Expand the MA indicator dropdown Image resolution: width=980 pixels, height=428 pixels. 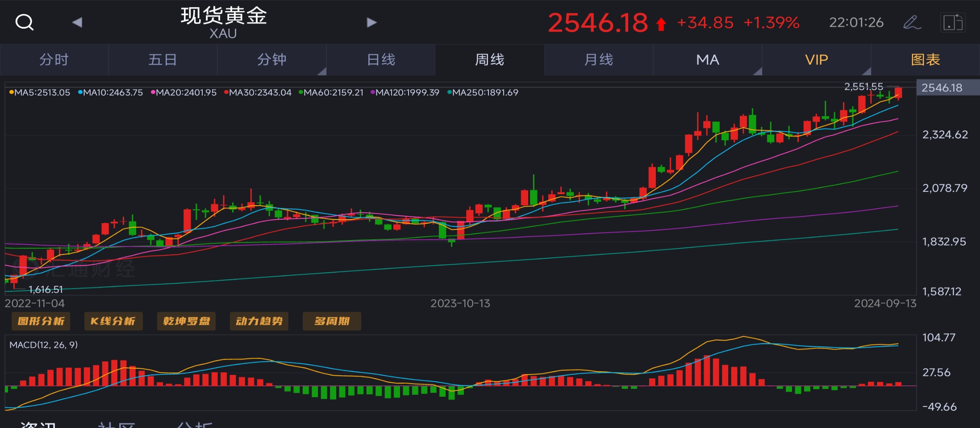[x=708, y=59]
